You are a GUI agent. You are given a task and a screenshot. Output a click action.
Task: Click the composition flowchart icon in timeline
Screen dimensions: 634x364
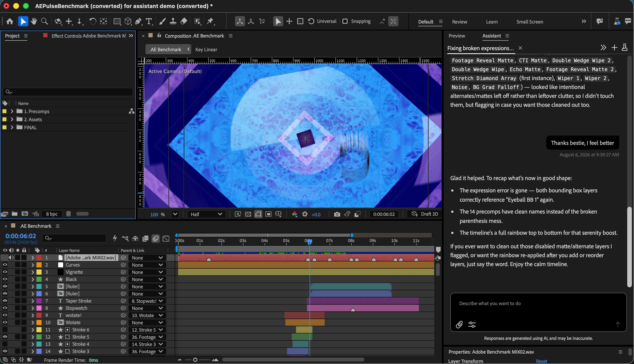(125, 239)
